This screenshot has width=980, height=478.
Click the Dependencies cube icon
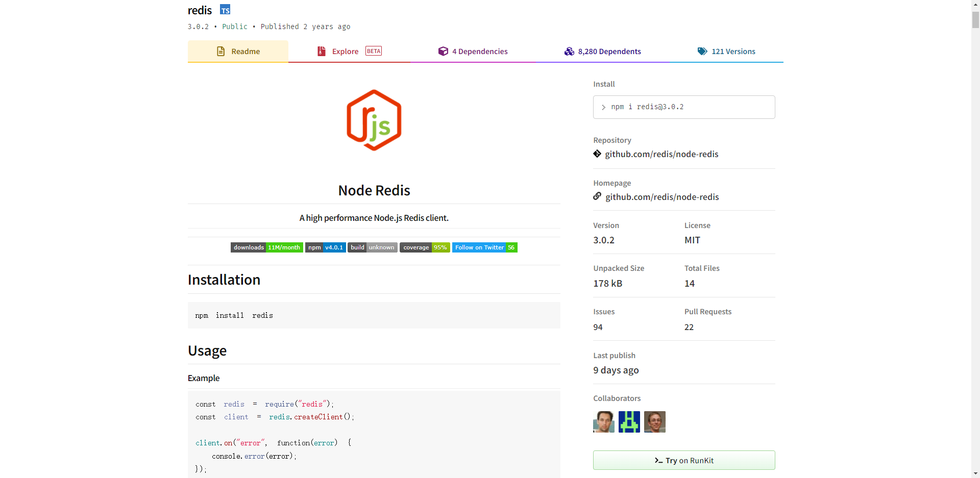pyautogui.click(x=443, y=52)
